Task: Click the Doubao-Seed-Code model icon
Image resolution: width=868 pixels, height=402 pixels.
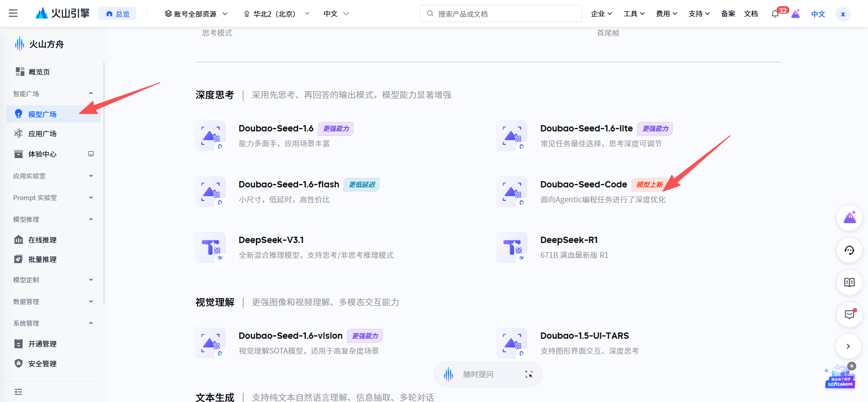Action: (512, 192)
